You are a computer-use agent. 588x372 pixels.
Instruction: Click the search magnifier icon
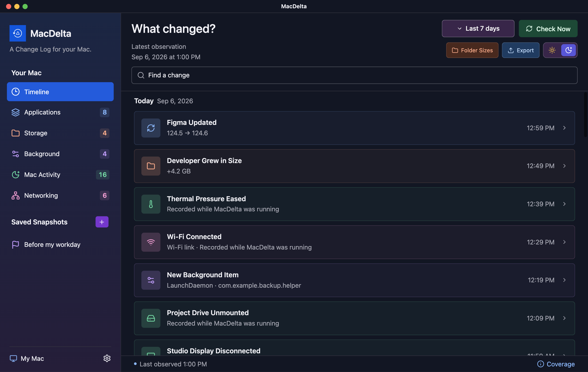pyautogui.click(x=141, y=75)
